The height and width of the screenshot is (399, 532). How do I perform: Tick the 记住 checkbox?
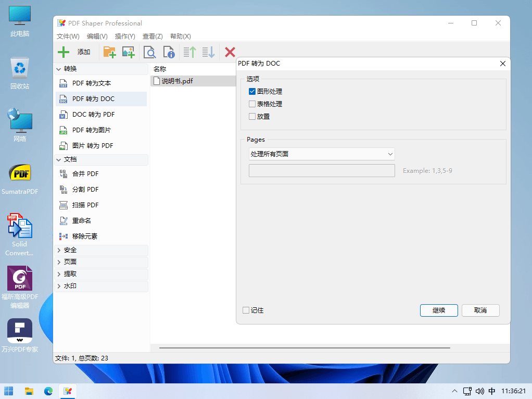click(x=246, y=310)
